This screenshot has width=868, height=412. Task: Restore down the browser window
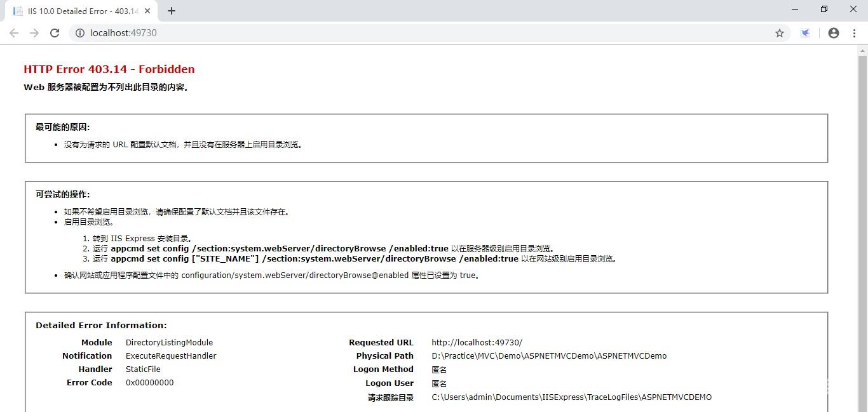coord(824,9)
